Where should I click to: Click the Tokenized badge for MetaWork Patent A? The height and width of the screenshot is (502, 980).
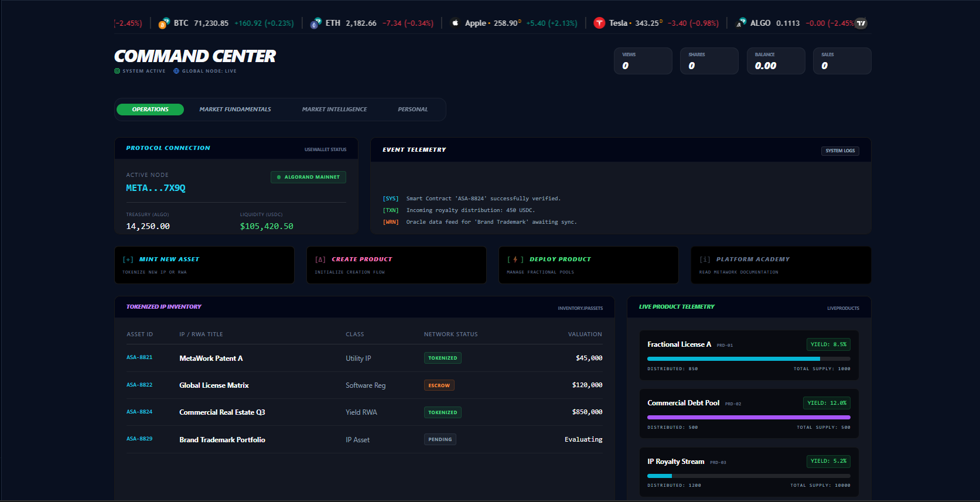[443, 358]
